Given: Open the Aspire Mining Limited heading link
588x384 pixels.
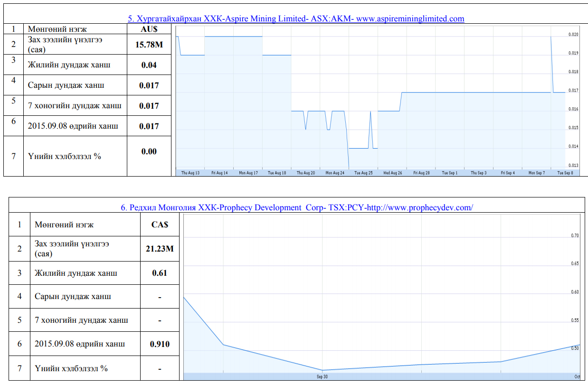Looking at the screenshot, I should (296, 19).
